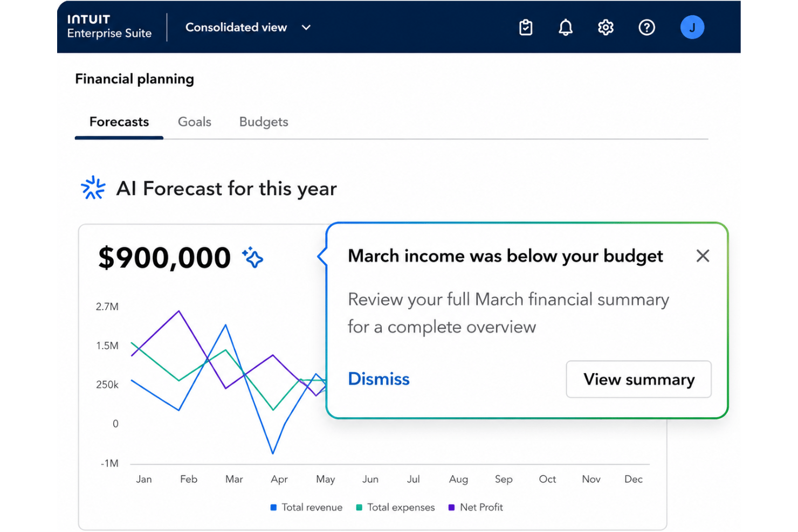The width and height of the screenshot is (798, 532).
Task: Click the Net Profit legend label
Action: [x=481, y=507]
